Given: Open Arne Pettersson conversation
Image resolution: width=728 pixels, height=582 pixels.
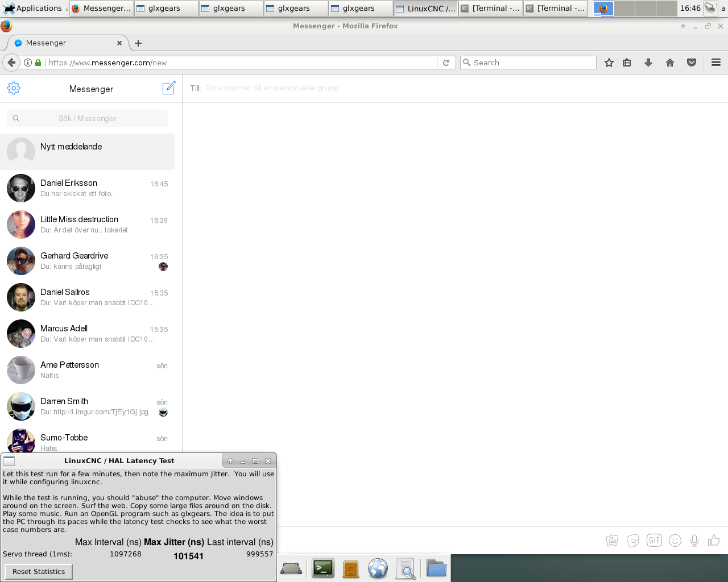Looking at the screenshot, I should pos(88,370).
